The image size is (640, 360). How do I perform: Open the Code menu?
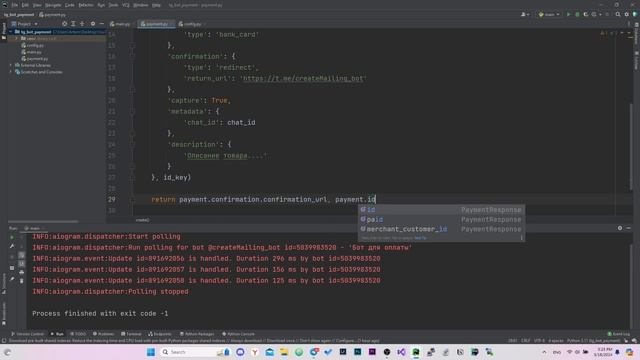70,5
